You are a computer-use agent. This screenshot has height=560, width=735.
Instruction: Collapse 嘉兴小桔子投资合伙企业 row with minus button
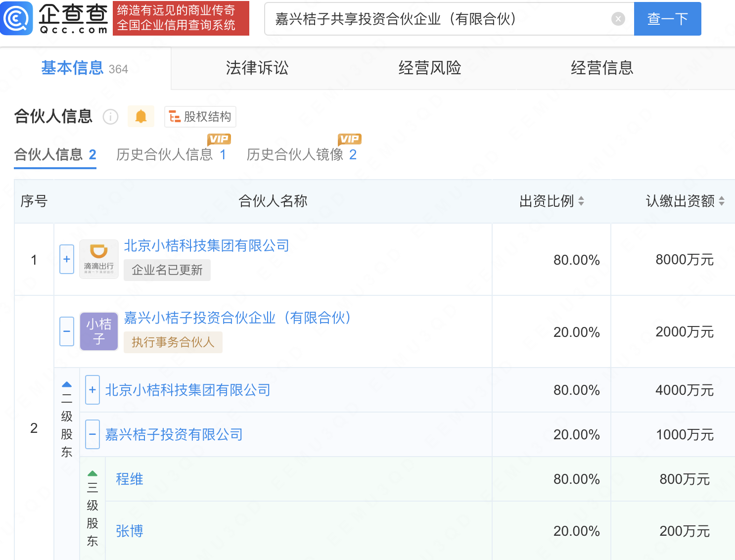(x=67, y=331)
